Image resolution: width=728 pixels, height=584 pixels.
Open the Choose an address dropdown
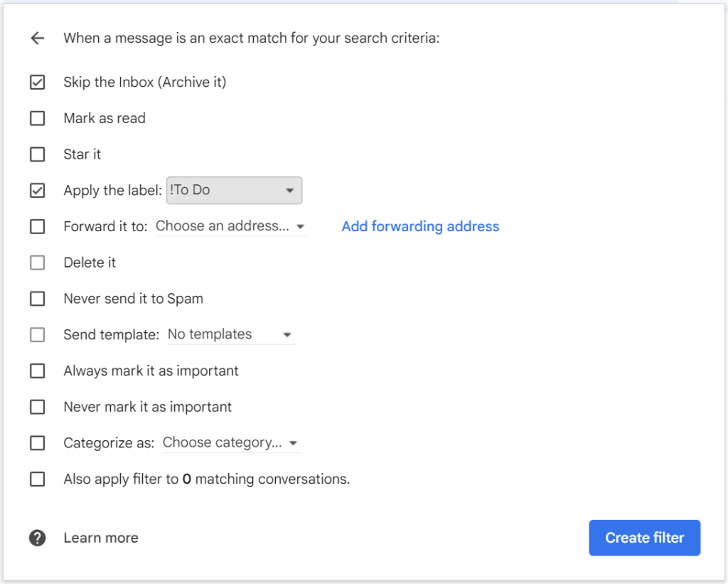coord(232,226)
